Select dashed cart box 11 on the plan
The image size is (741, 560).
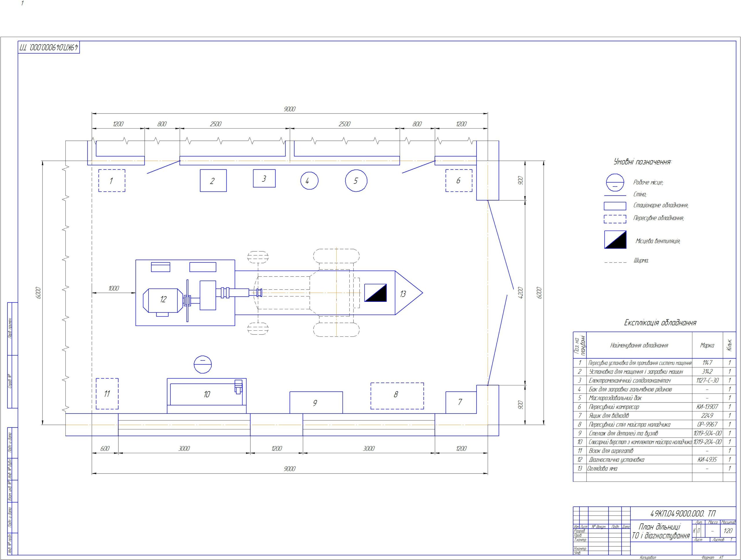107,394
